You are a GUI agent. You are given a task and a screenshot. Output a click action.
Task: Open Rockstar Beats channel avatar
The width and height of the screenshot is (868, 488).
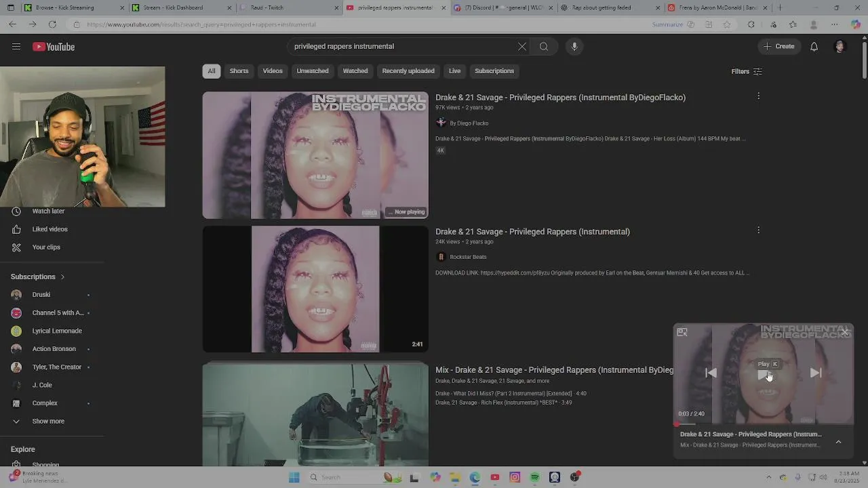click(441, 257)
